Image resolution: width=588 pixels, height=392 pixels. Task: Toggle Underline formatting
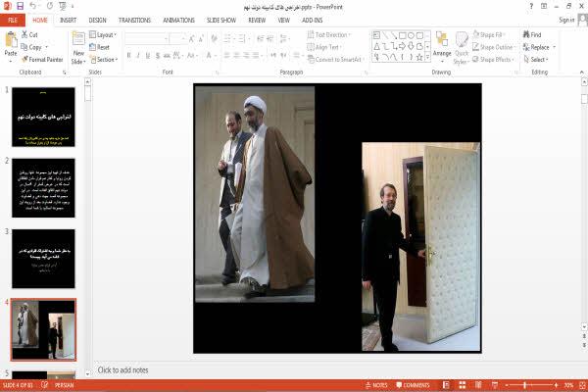click(x=148, y=56)
